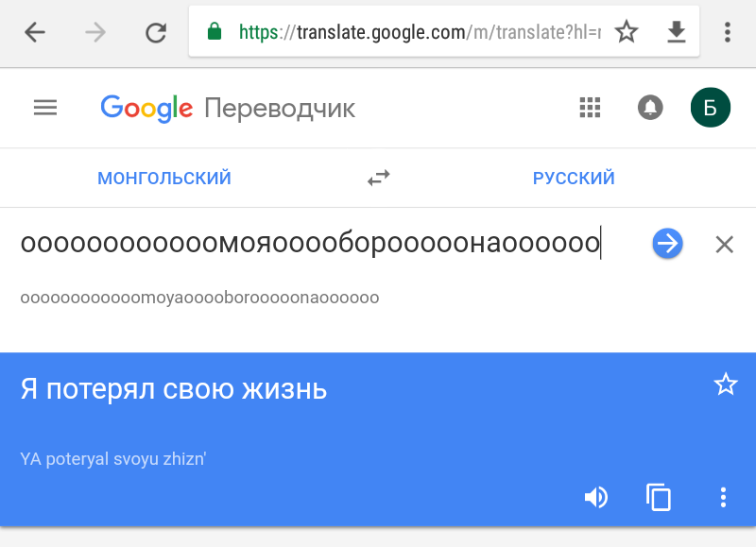
Task: Copy the translated text
Action: click(x=658, y=497)
